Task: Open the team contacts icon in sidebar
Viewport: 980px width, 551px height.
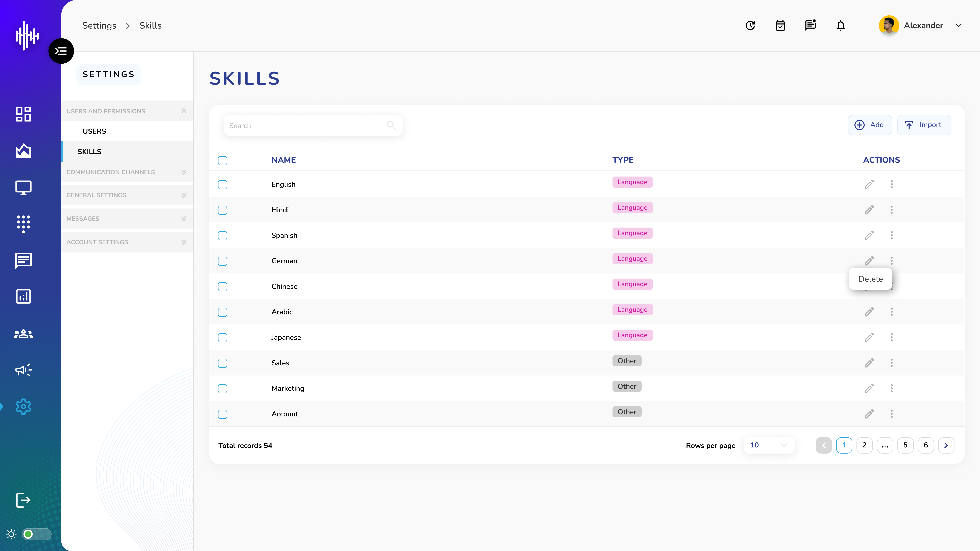Action: point(23,334)
